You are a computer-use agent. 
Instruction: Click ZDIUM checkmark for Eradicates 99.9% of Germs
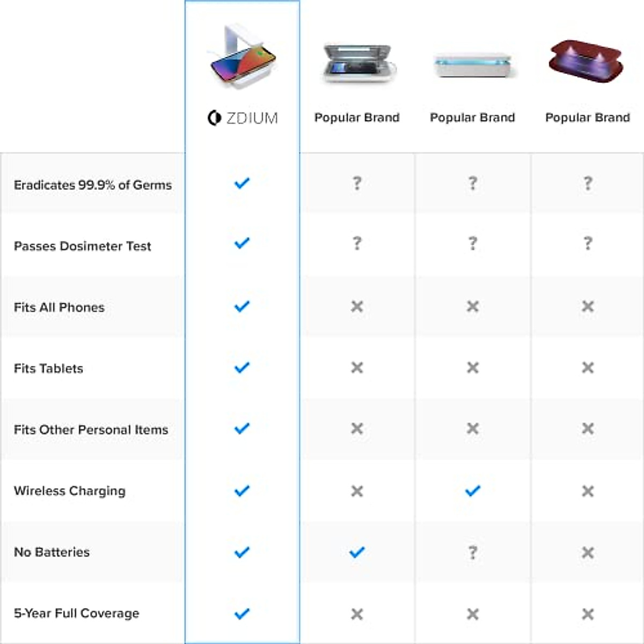point(242,184)
